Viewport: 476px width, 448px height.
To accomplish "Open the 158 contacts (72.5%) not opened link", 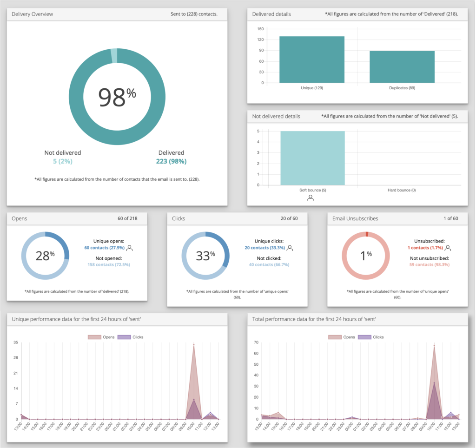I will click(109, 265).
